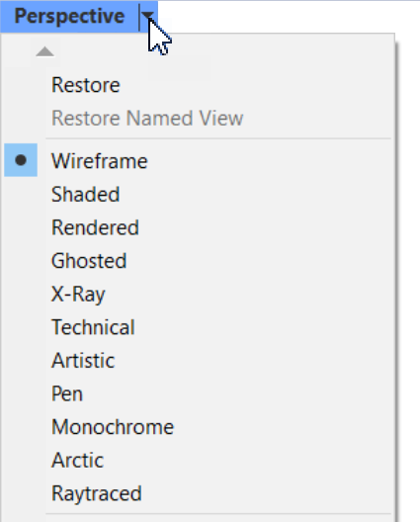Activate the Raytraced display mode

pyautogui.click(x=97, y=493)
